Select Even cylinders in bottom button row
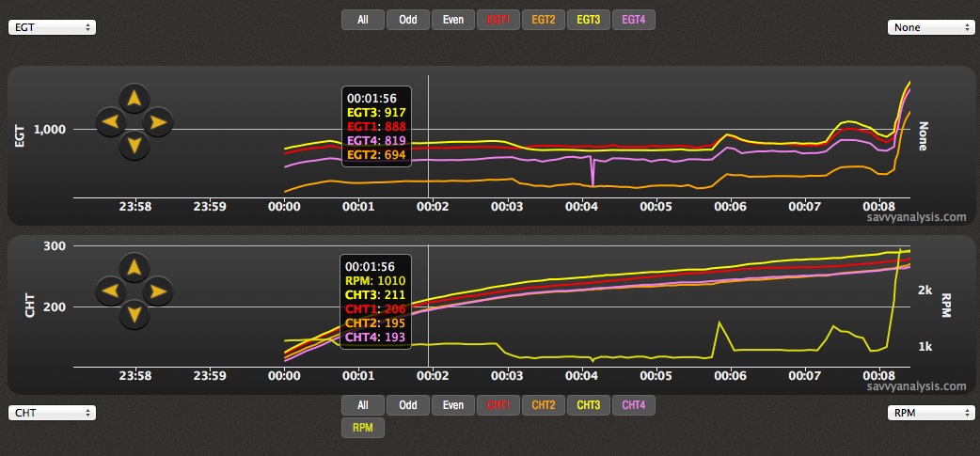 point(452,405)
